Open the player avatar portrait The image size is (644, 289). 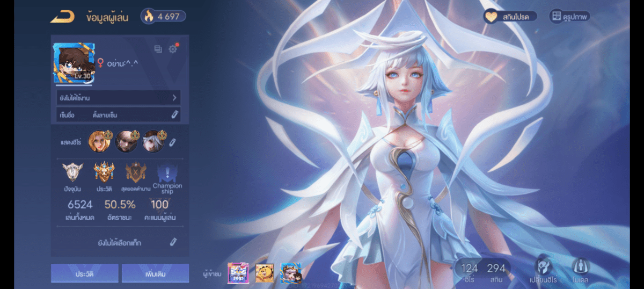[74, 63]
